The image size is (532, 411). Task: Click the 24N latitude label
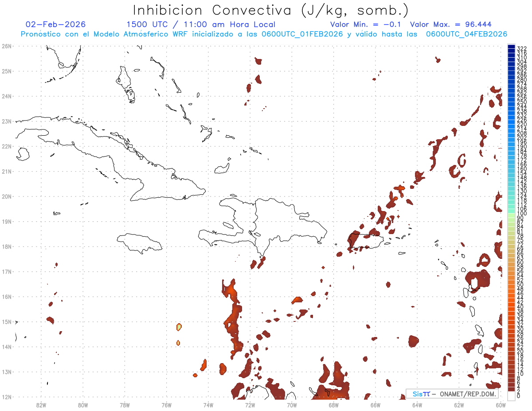tap(6, 96)
